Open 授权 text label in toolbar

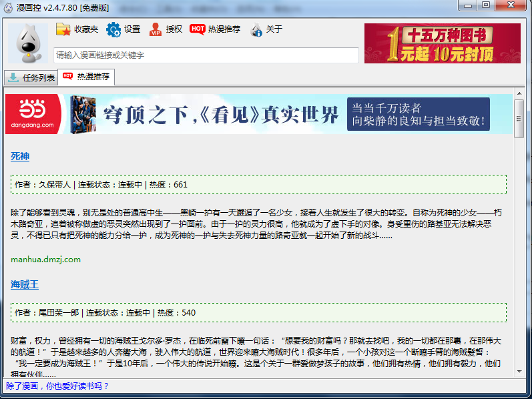174,29
